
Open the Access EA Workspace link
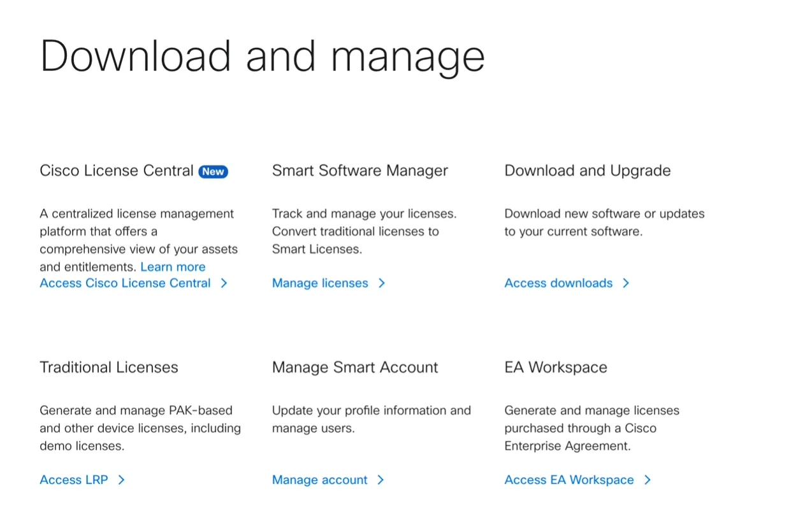coord(569,480)
